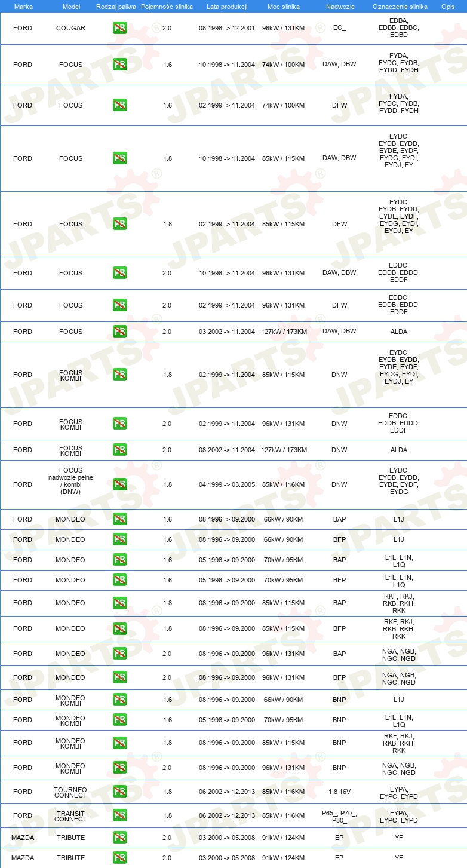Click fuel icon for Focus Kombi 1.8 115KM

click(119, 375)
